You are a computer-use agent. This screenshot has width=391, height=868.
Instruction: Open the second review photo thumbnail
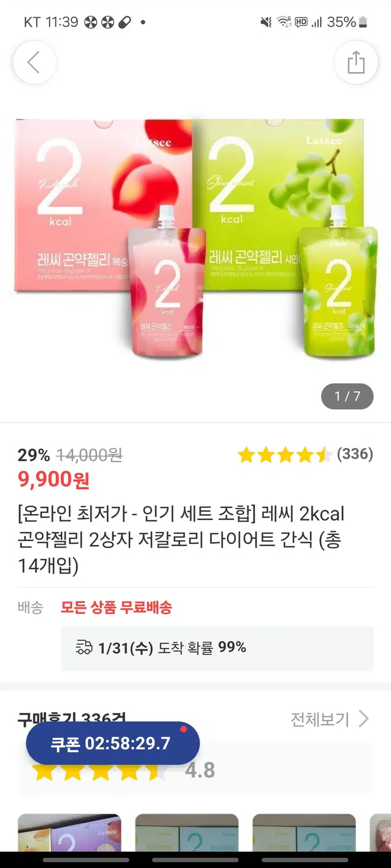187,832
